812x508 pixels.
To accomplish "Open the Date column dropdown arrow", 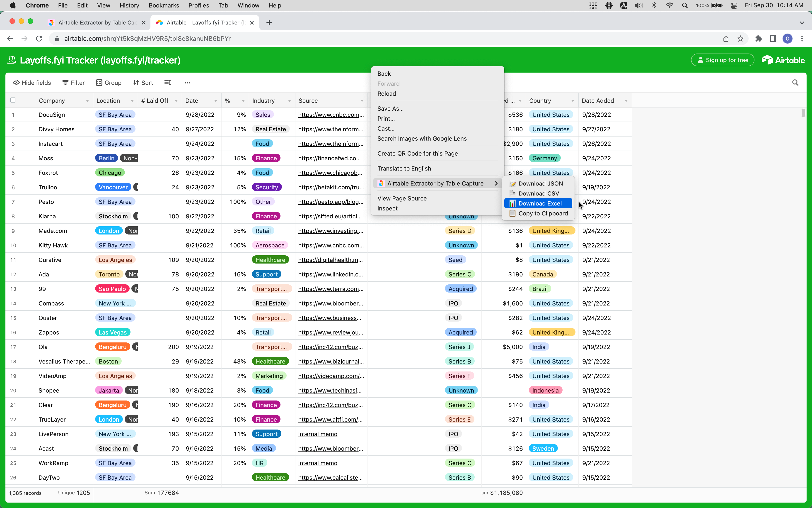I will click(x=215, y=101).
